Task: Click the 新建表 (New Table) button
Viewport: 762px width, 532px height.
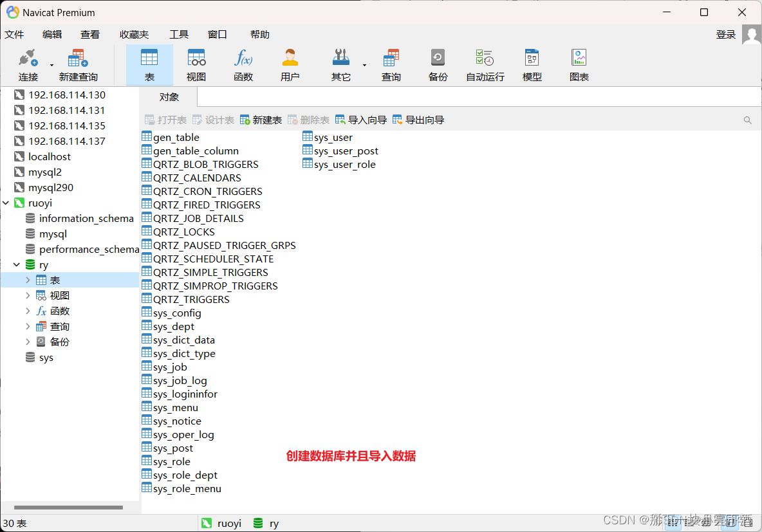Action: pyautogui.click(x=261, y=120)
